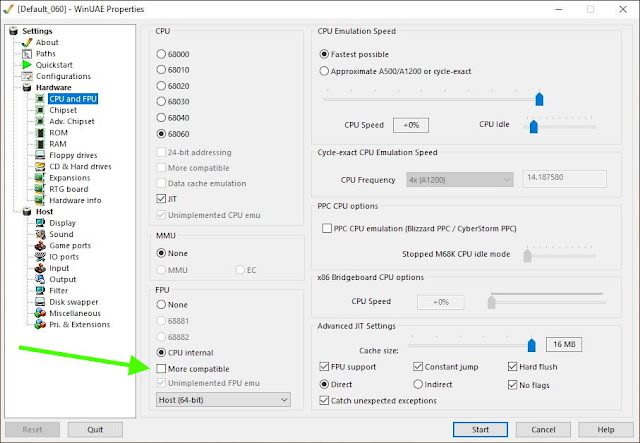The height and width of the screenshot is (443, 640).
Task: Open the Miscellaneous settings page
Action: point(75,313)
